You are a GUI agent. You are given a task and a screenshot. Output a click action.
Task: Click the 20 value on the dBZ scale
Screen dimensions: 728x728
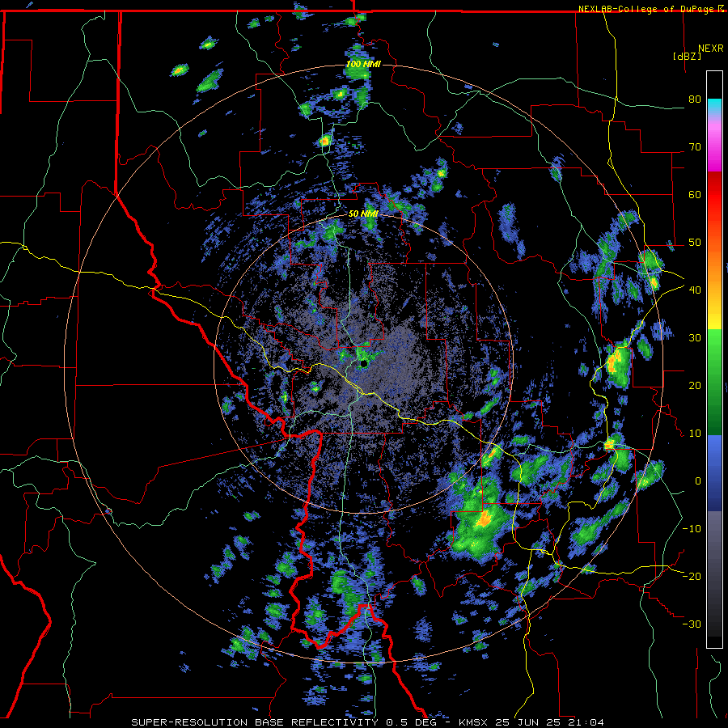click(x=695, y=386)
